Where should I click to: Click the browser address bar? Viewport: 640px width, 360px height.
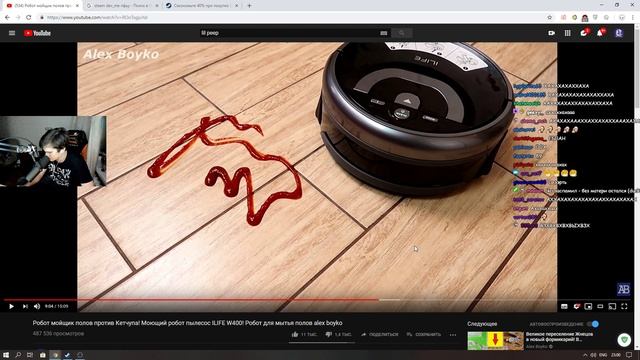pos(294,18)
